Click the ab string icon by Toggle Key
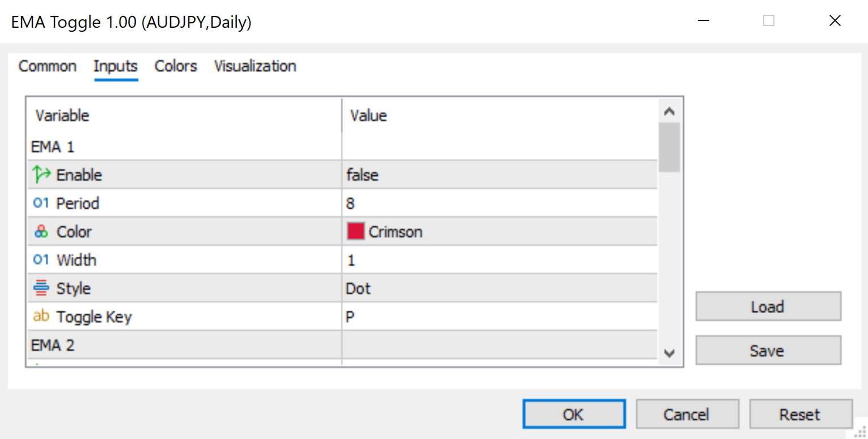The image size is (868, 439). pos(41,316)
